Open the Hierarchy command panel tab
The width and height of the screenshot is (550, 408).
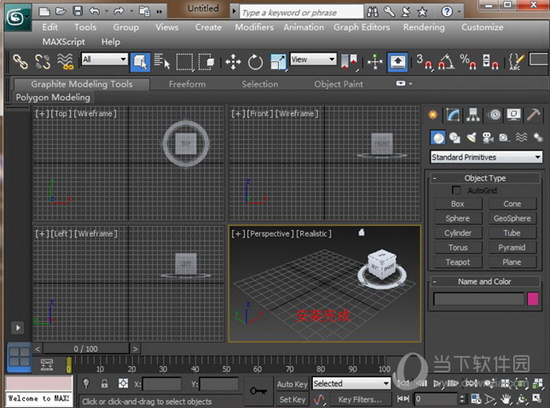tap(473, 115)
